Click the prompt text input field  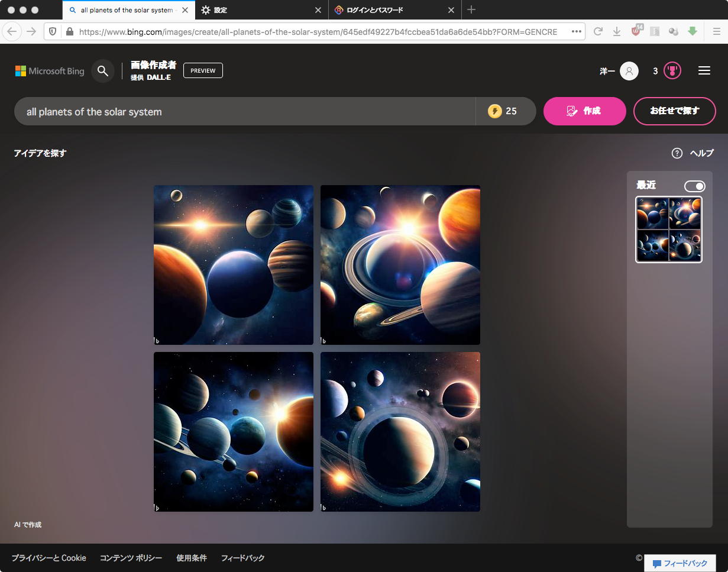[x=245, y=111]
